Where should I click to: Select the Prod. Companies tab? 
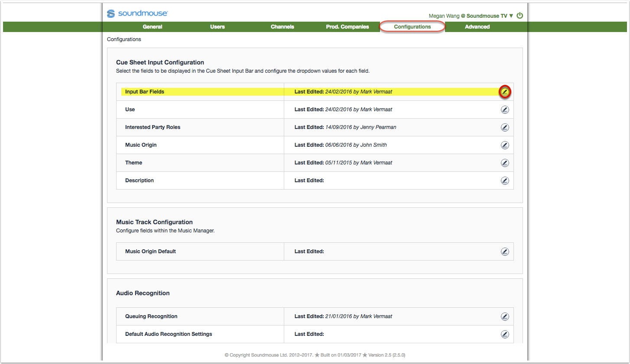[347, 27]
